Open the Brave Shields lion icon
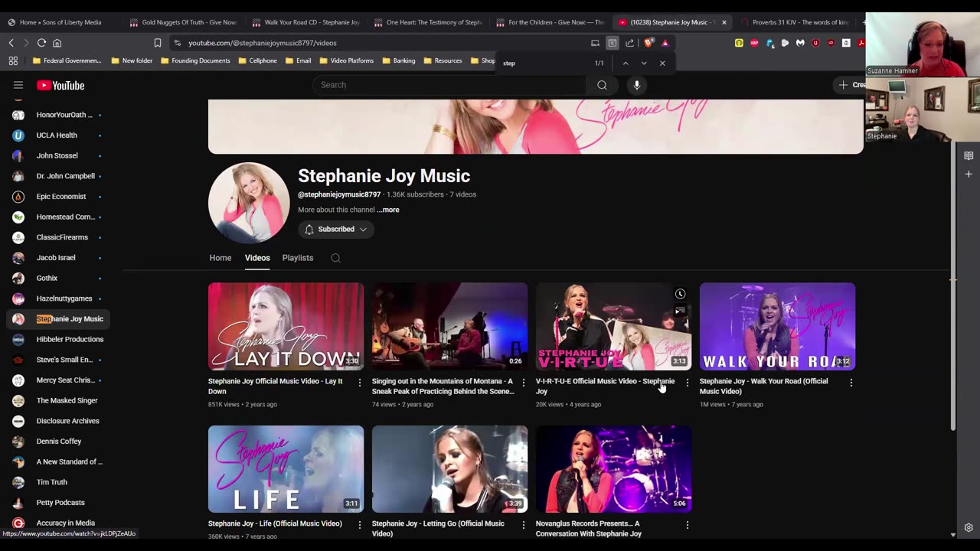The height and width of the screenshot is (551, 980). click(648, 43)
